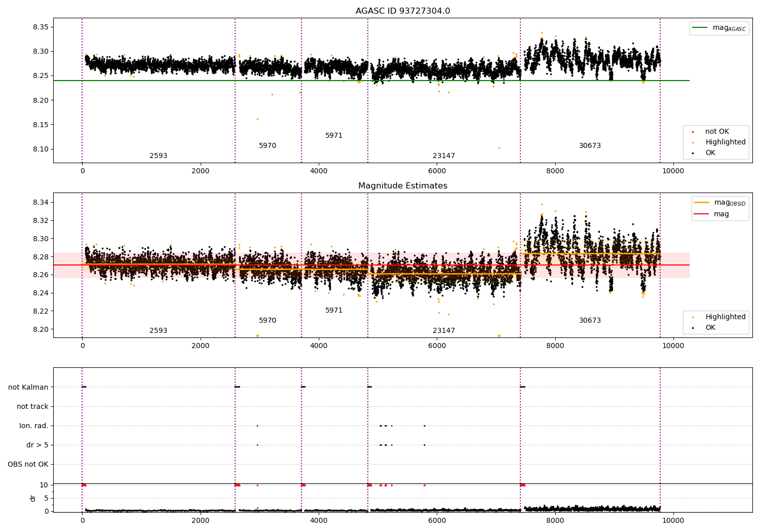Viewport: 760px width, 532px height.
Task: Click y-tick "8.22" in middle panel
Action: (x=41, y=311)
